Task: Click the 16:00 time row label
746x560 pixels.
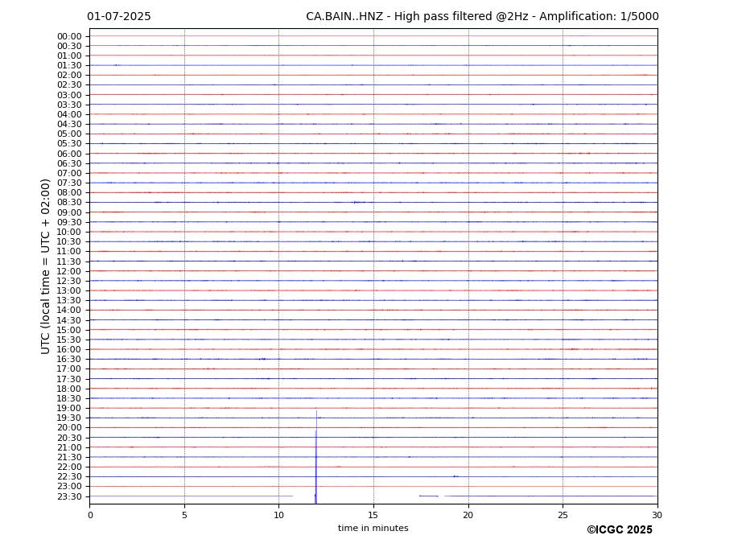Action: (69, 350)
